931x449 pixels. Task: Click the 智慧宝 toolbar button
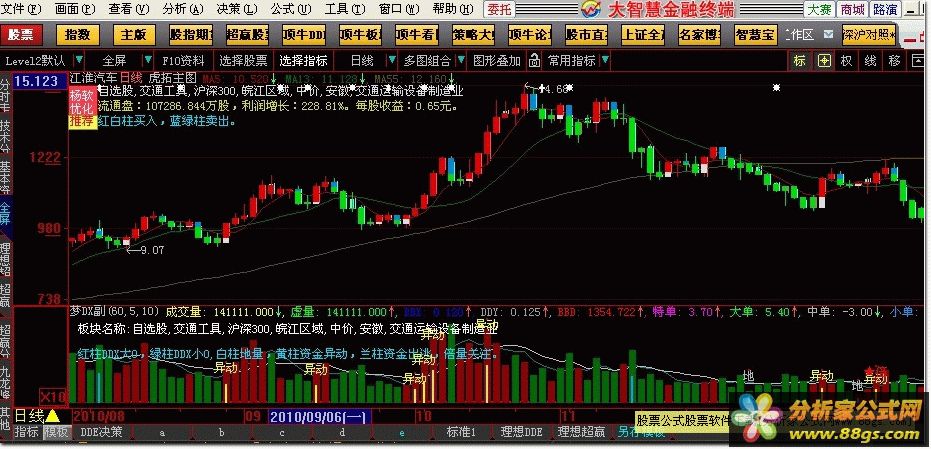(x=755, y=34)
